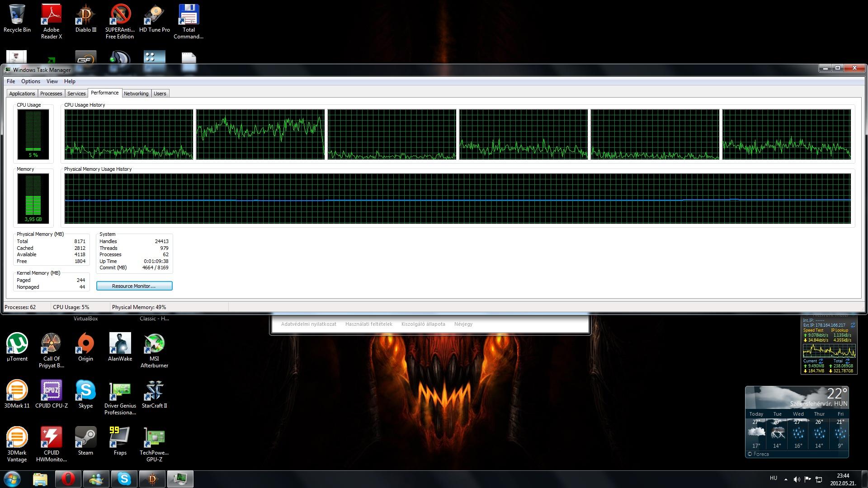
Task: Open Driver Genius Professional icon
Action: click(120, 397)
